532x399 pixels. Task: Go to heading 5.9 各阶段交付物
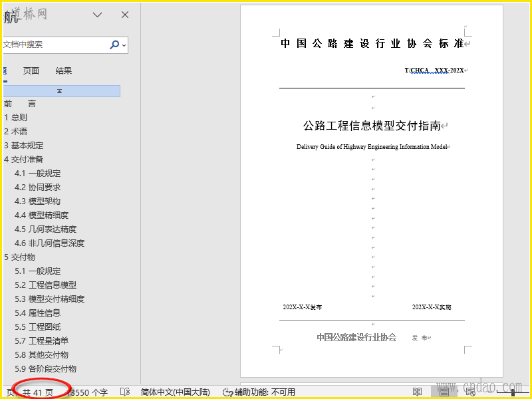coord(45,368)
